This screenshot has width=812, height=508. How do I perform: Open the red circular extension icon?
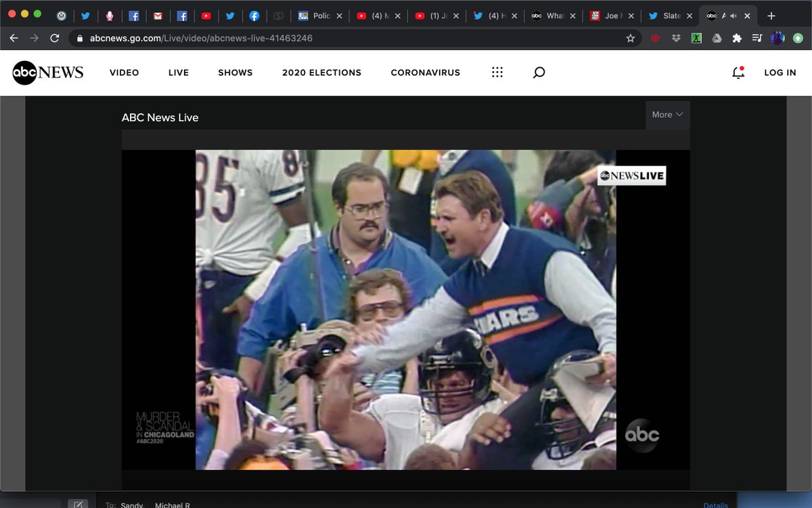coord(655,39)
